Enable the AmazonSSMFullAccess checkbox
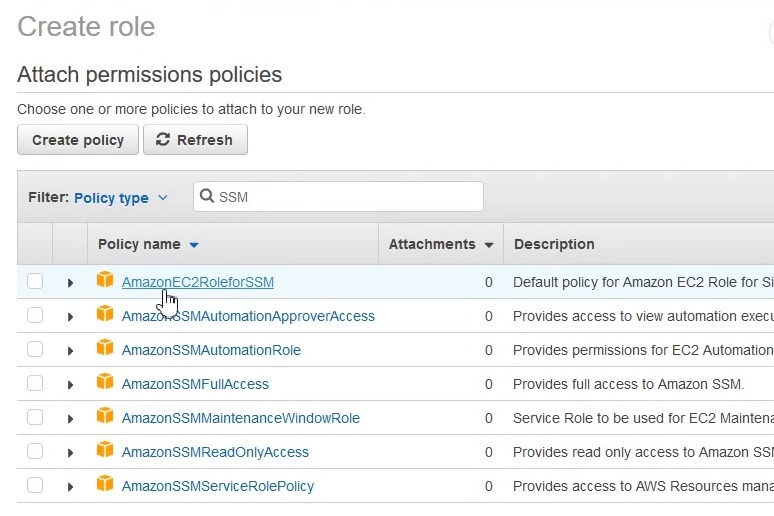 (35, 383)
